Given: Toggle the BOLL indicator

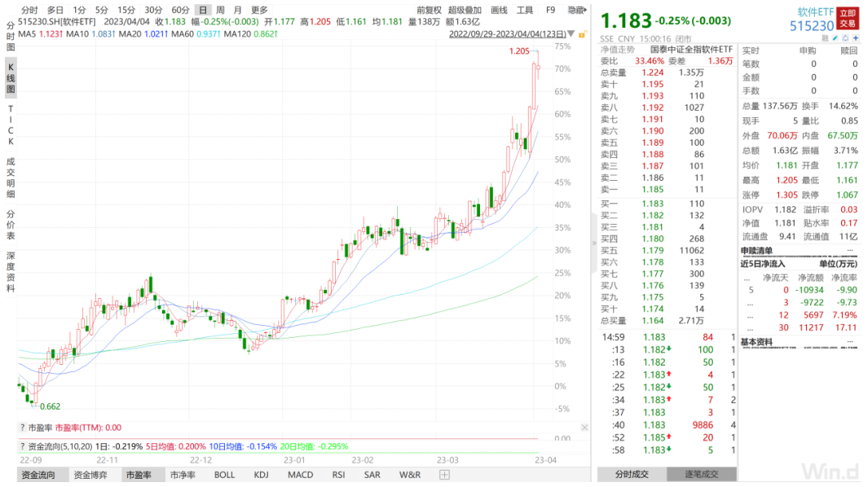Looking at the screenshot, I should [x=224, y=475].
